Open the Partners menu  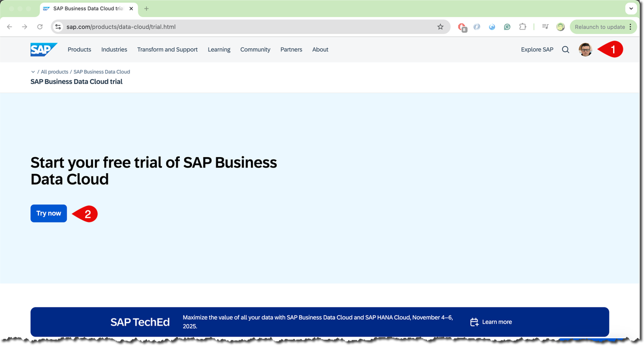pyautogui.click(x=291, y=50)
